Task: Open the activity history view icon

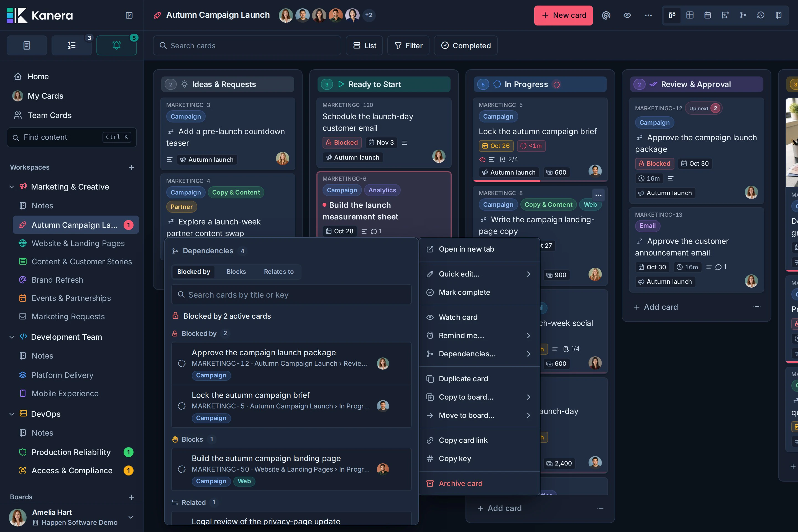Action: (x=761, y=15)
